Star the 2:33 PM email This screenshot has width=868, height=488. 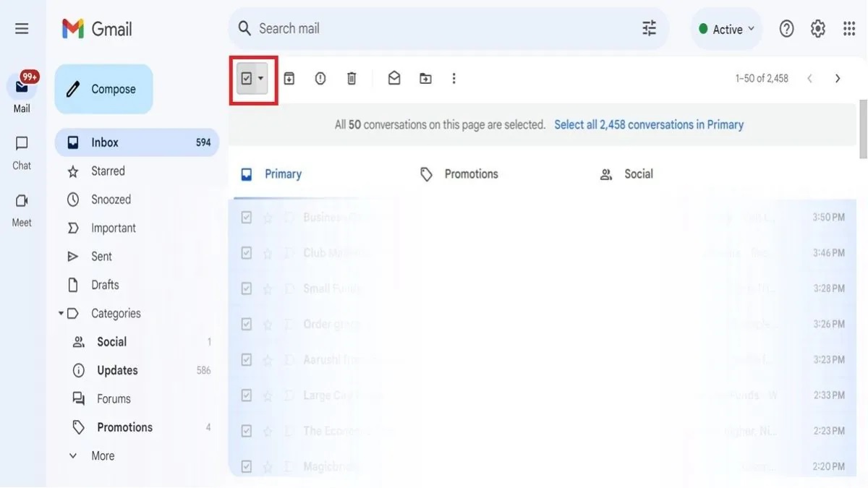pos(268,395)
